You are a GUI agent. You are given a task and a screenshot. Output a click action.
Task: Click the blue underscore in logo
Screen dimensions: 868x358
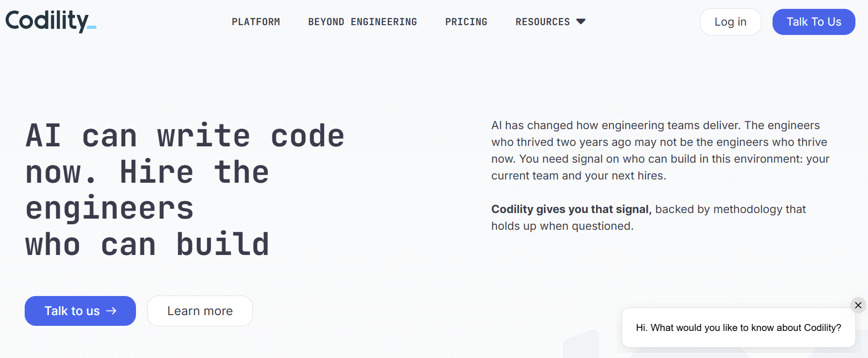[92, 28]
